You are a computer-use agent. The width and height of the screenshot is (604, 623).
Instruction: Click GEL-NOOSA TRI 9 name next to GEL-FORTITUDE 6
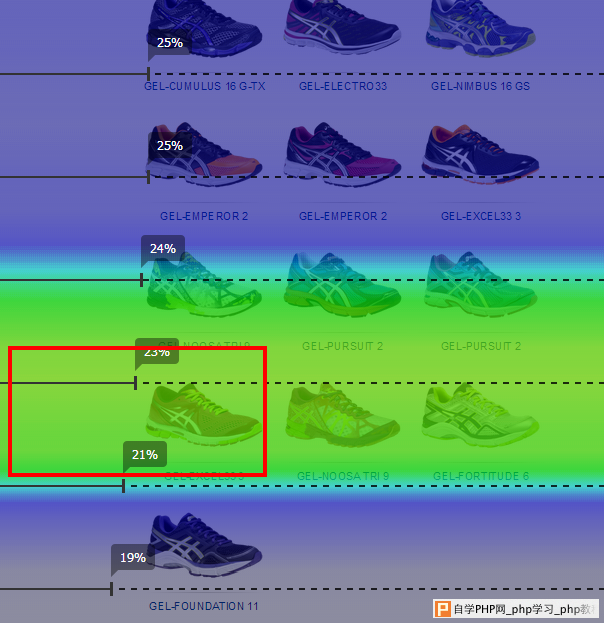coord(343,476)
